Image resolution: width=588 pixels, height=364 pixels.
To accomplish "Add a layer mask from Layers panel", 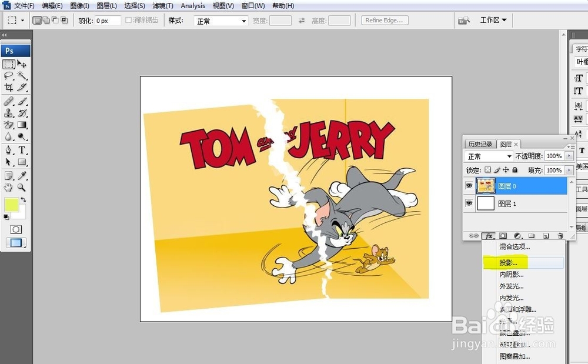I will click(x=503, y=236).
